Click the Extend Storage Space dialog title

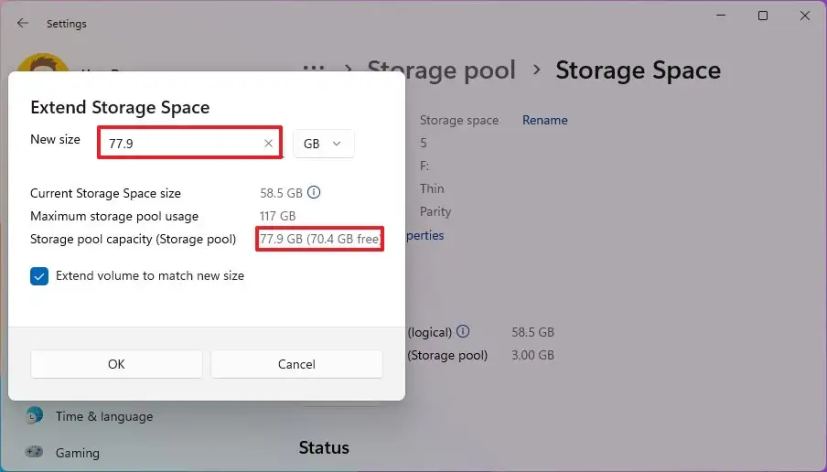[x=120, y=107]
